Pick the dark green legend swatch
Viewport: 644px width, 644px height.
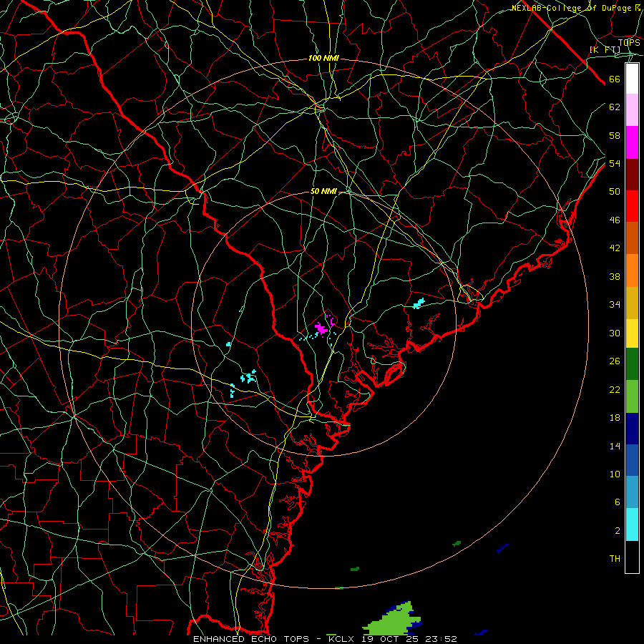click(x=632, y=364)
